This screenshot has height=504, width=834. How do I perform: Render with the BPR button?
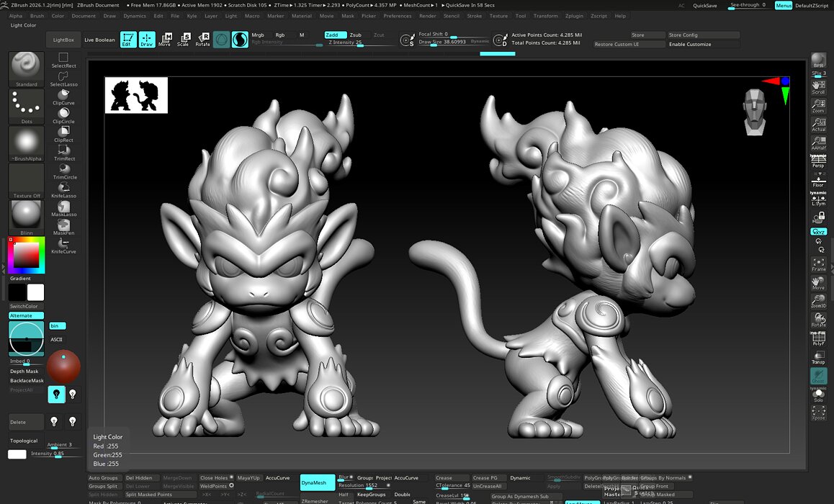click(x=818, y=60)
